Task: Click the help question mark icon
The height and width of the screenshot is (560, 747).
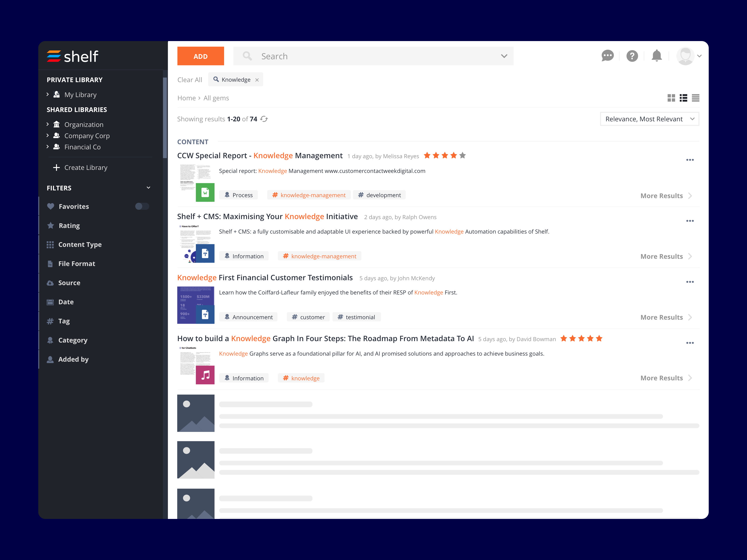Action: pos(632,56)
